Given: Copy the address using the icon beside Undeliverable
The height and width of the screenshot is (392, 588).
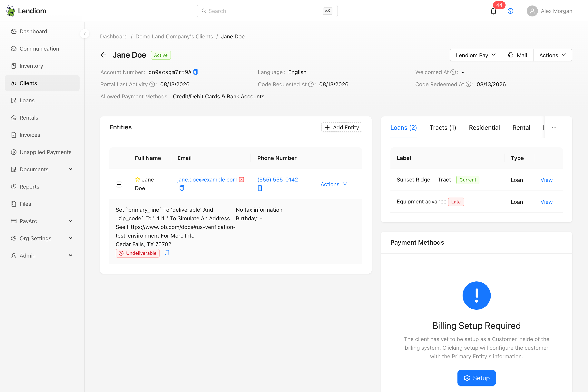Looking at the screenshot, I should [x=167, y=253].
